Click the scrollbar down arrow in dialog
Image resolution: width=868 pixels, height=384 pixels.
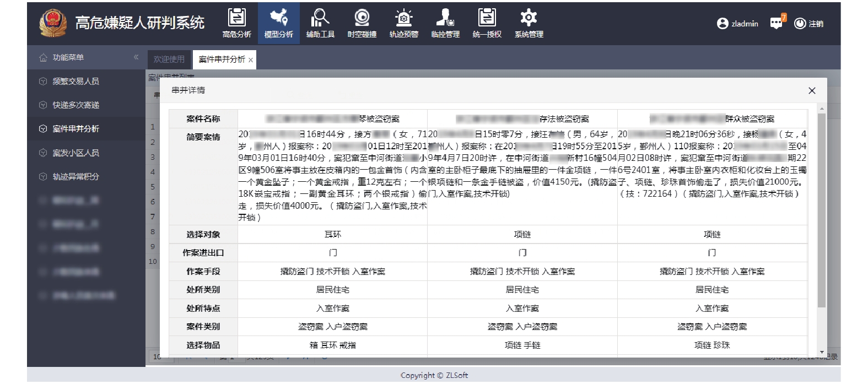click(x=822, y=352)
